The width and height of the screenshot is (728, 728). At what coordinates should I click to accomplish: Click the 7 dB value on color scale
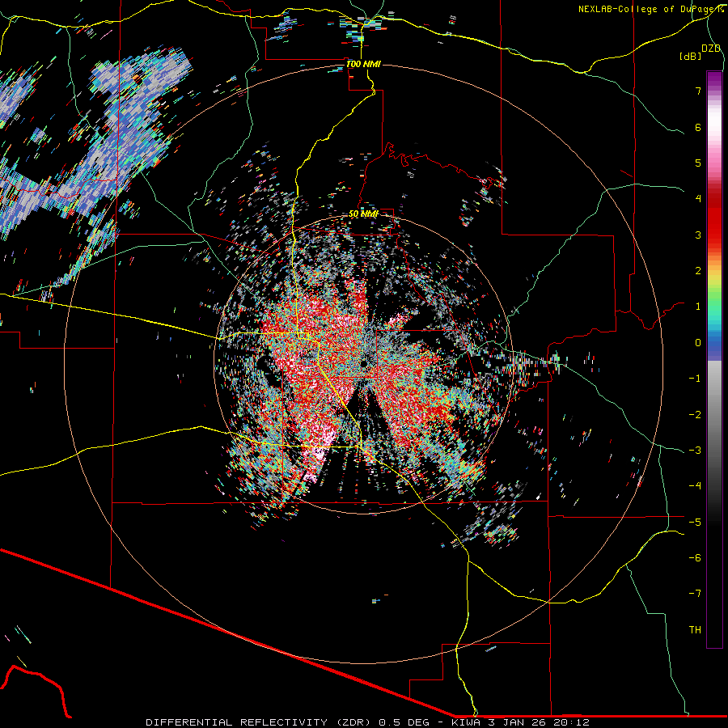698,91
